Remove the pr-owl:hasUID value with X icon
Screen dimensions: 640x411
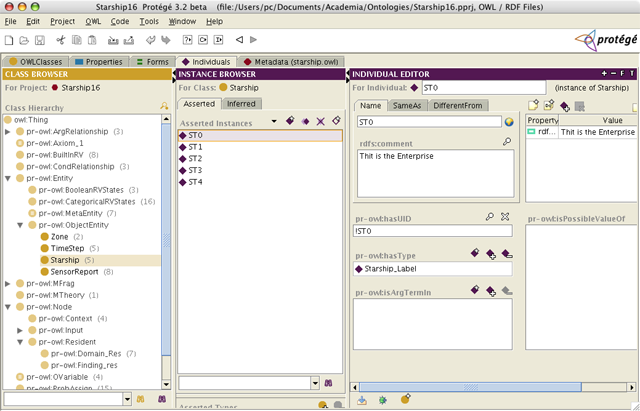click(506, 216)
